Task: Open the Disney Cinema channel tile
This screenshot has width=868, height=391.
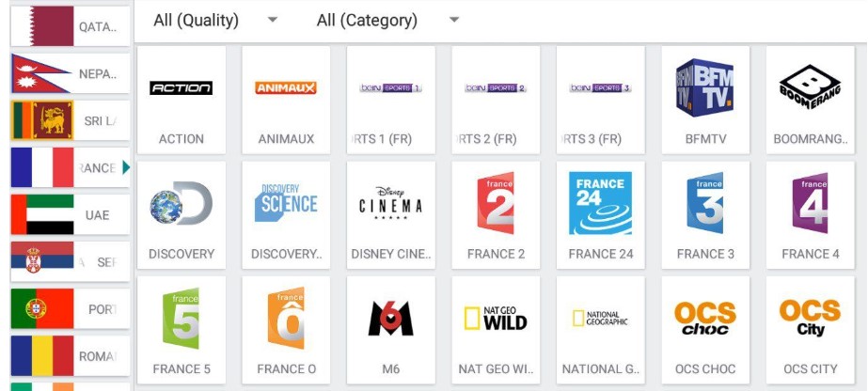Action: 391,215
